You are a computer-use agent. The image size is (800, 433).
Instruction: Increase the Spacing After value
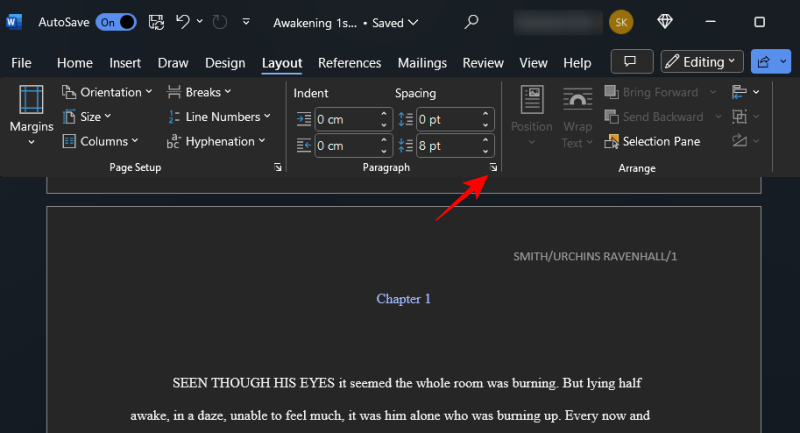point(486,140)
